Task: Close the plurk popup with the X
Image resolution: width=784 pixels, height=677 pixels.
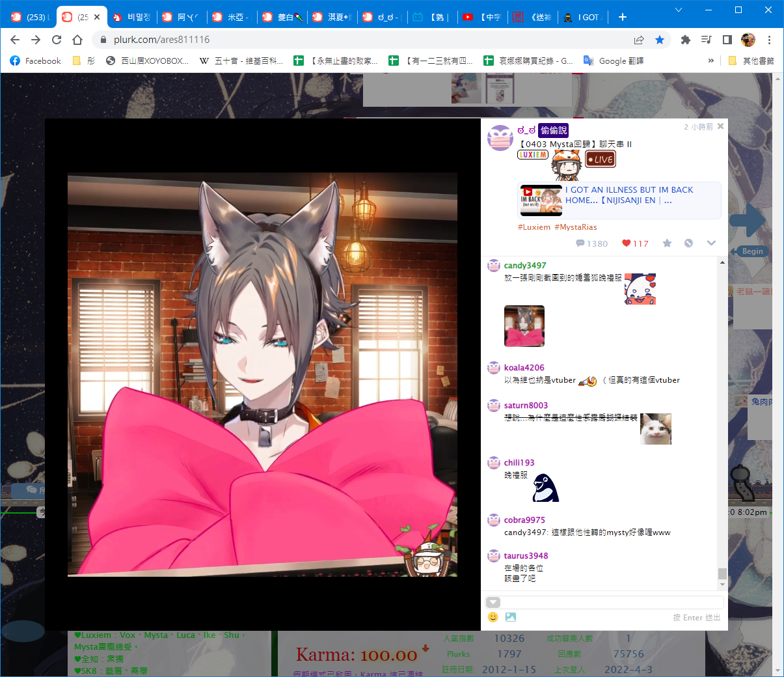Action: pyautogui.click(x=720, y=126)
